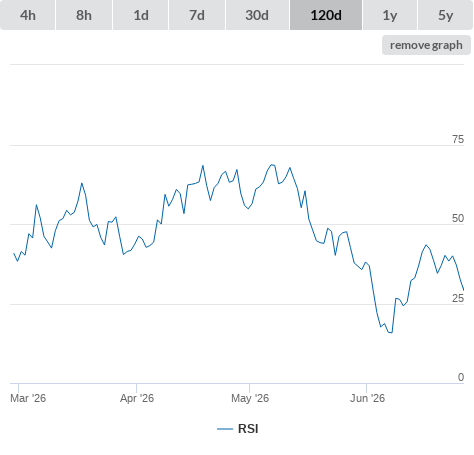474x455 pixels.
Task: Click the 25 y-axis label
Action: pyautogui.click(x=458, y=298)
